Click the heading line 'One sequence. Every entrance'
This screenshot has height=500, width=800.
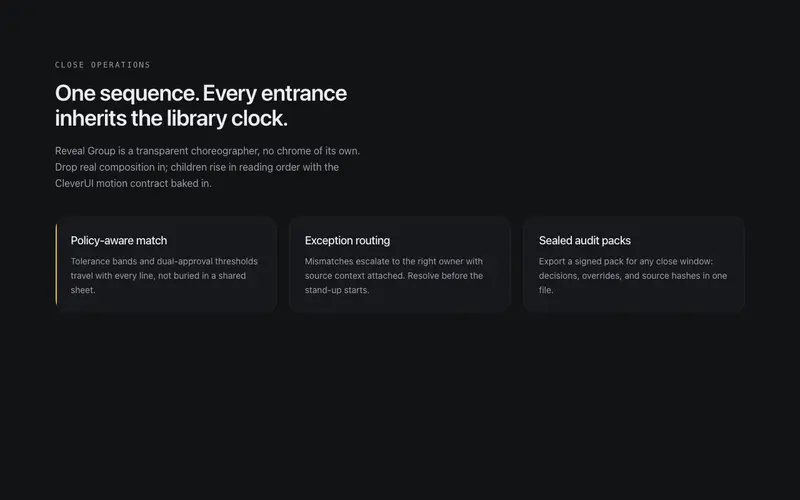pos(201,93)
